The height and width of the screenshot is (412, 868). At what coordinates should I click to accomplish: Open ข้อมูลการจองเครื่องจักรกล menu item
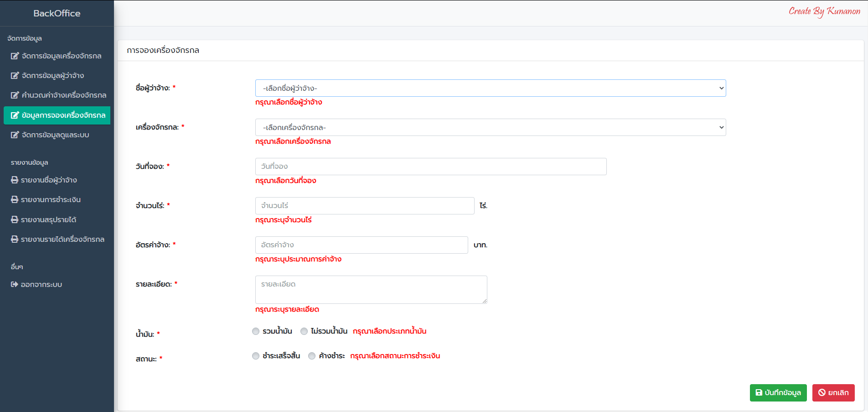tap(57, 115)
